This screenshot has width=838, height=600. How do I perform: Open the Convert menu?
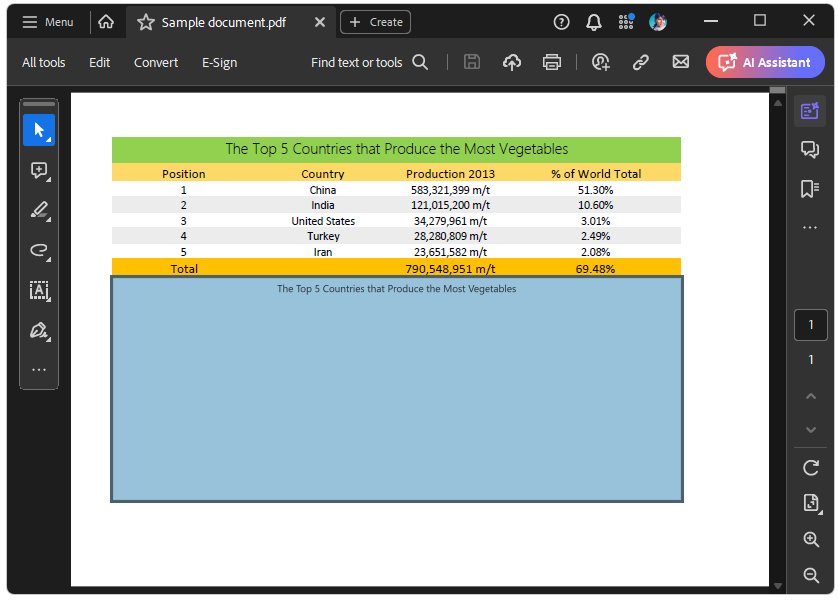coord(155,62)
